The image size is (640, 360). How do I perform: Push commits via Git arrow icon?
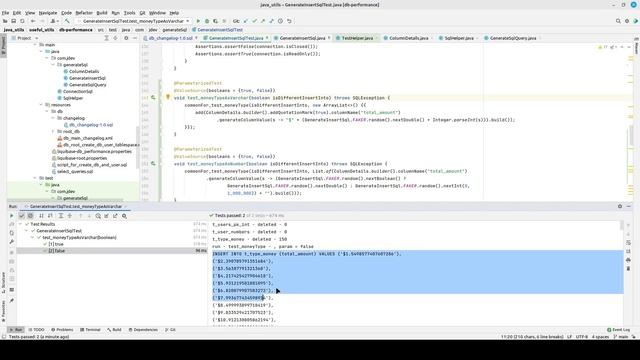(263, 21)
